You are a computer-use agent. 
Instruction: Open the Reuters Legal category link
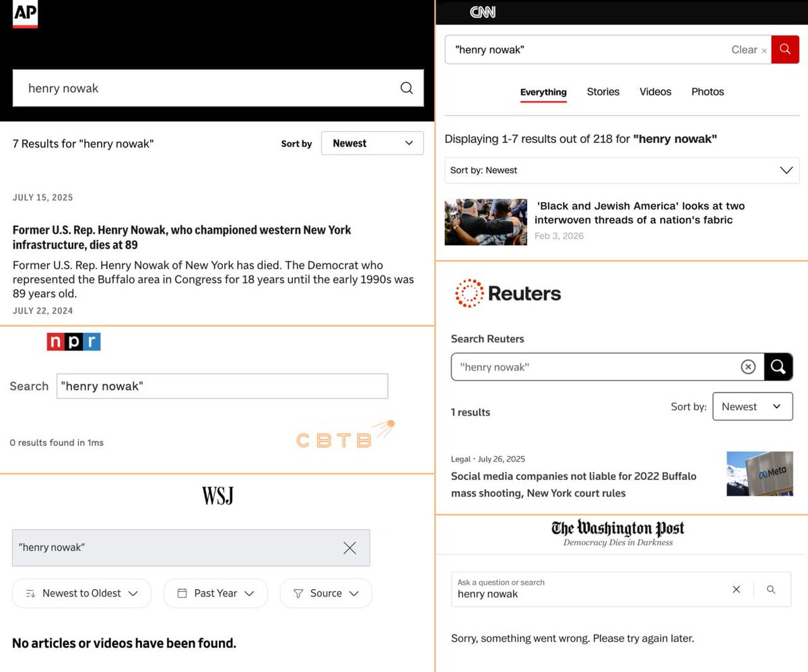click(461, 459)
